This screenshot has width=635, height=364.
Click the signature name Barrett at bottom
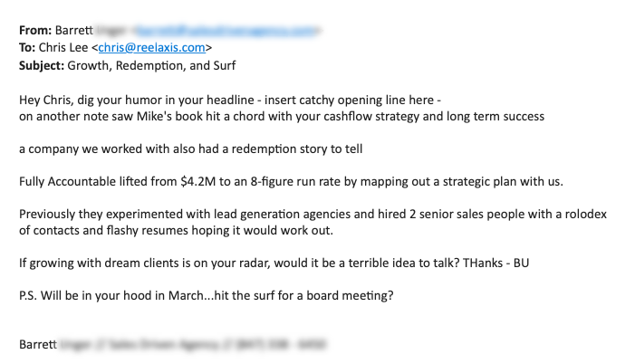click(x=38, y=345)
